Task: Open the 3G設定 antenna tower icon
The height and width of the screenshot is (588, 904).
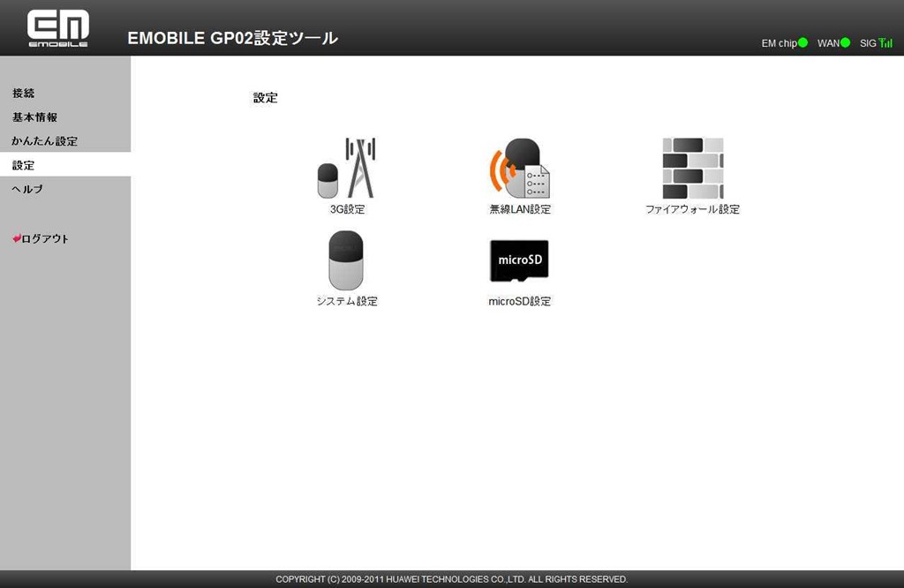Action: pyautogui.click(x=347, y=168)
